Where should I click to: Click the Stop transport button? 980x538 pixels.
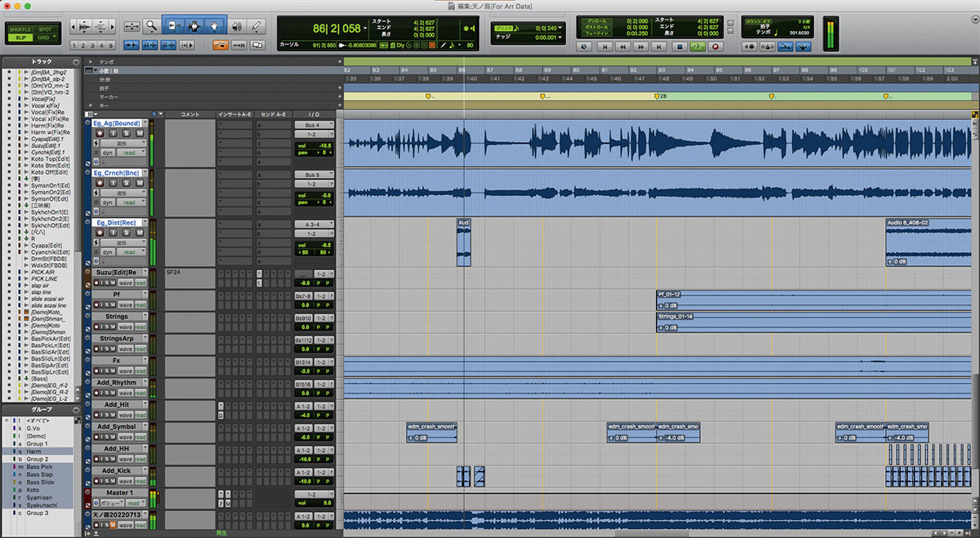pyautogui.click(x=679, y=47)
